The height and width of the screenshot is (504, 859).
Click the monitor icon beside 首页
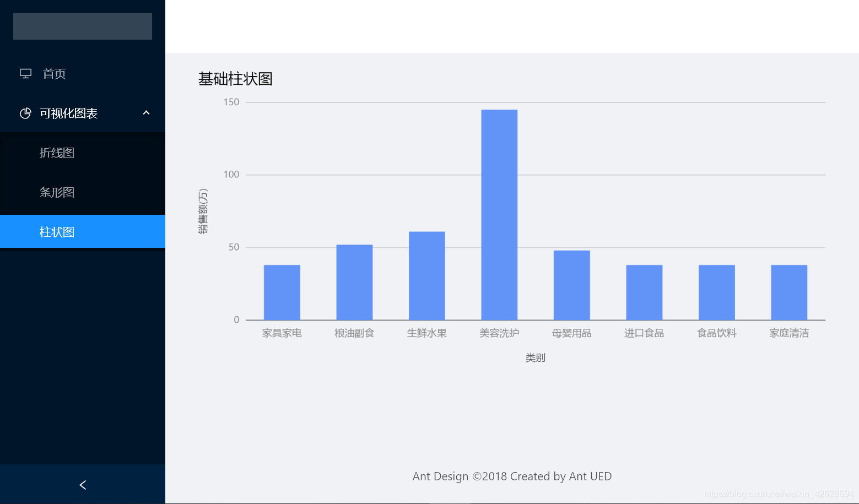tap(25, 74)
